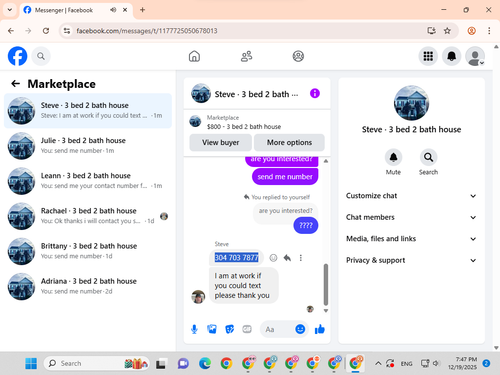Click the install app icon in the address bar
The image size is (500, 375).
(x=431, y=31)
